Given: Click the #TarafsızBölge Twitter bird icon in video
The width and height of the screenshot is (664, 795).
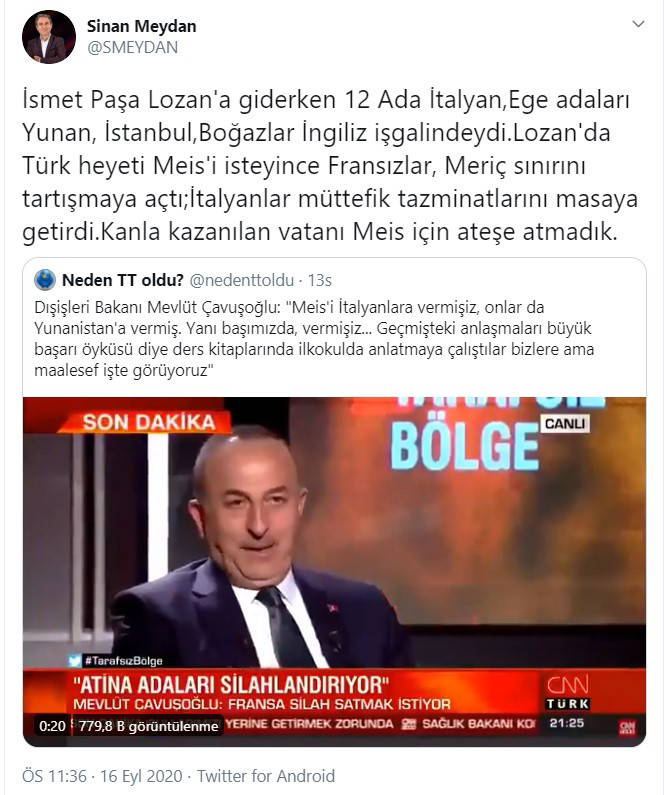Looking at the screenshot, I should click(x=75, y=661).
